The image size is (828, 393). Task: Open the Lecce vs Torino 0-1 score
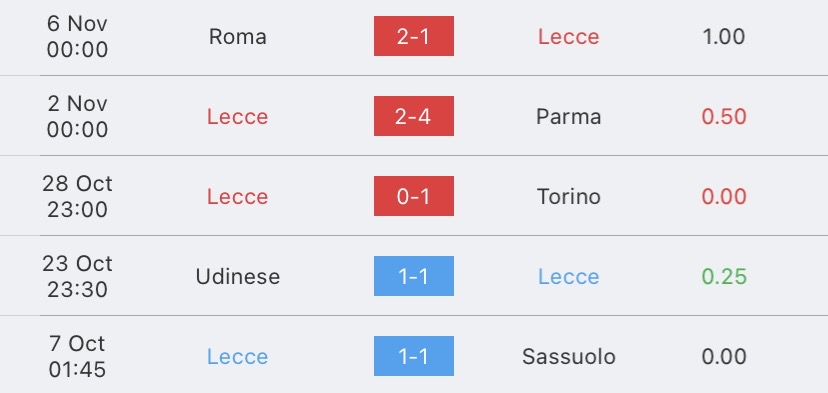pyautogui.click(x=413, y=196)
